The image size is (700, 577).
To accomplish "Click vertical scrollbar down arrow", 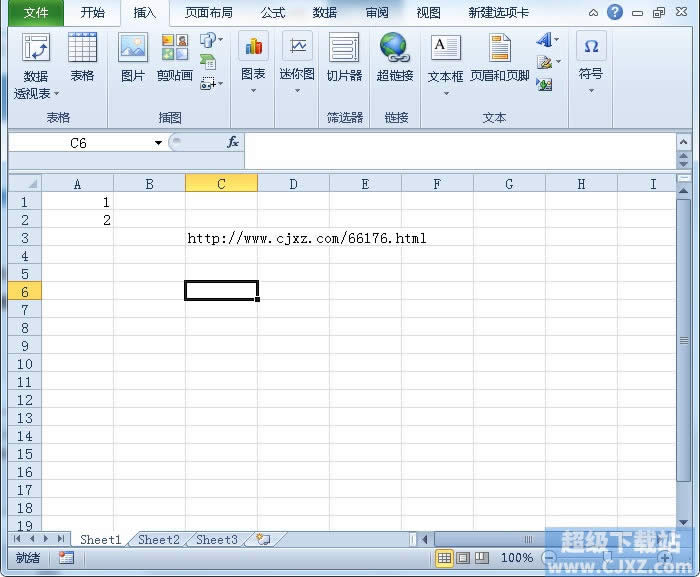I will [x=683, y=522].
